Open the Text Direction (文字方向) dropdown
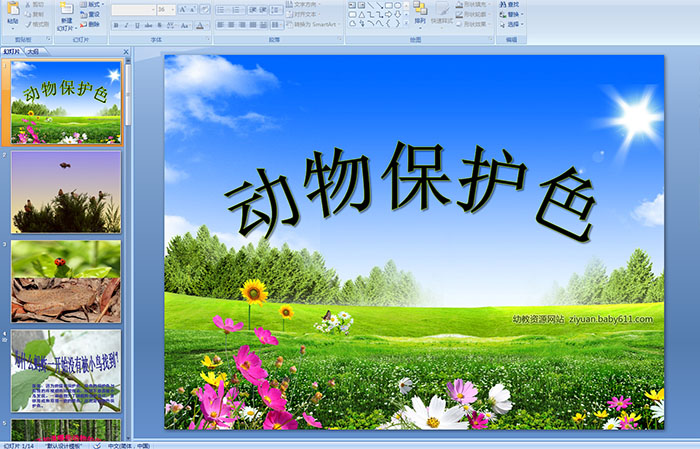The image size is (700, 449). [x=303, y=4]
